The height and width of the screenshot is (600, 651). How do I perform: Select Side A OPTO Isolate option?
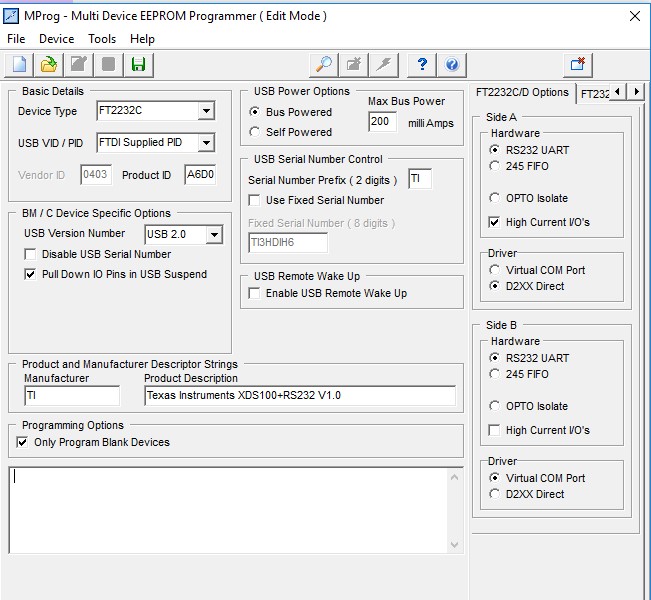[x=529, y=198]
